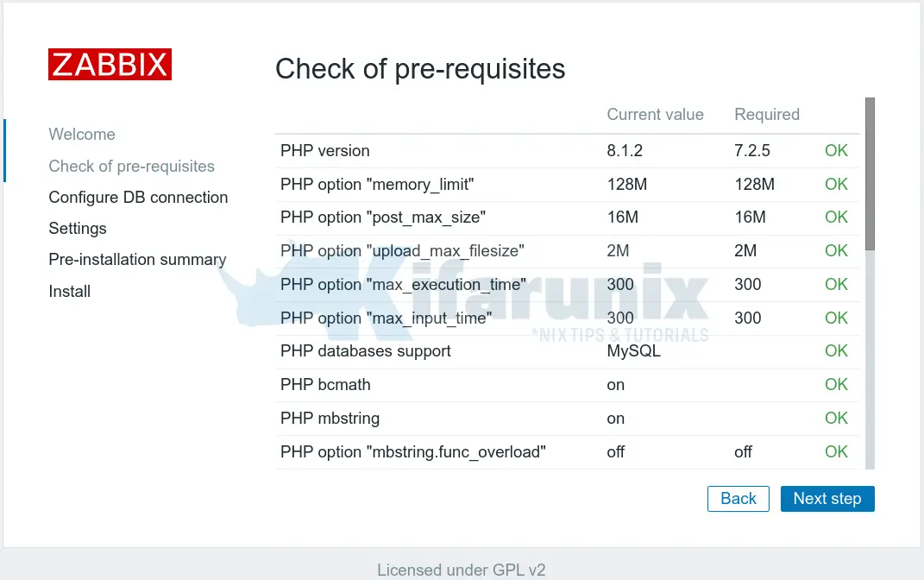Select the PHP option "memory_limit" row
This screenshot has width=924, height=580.
[x=377, y=185]
